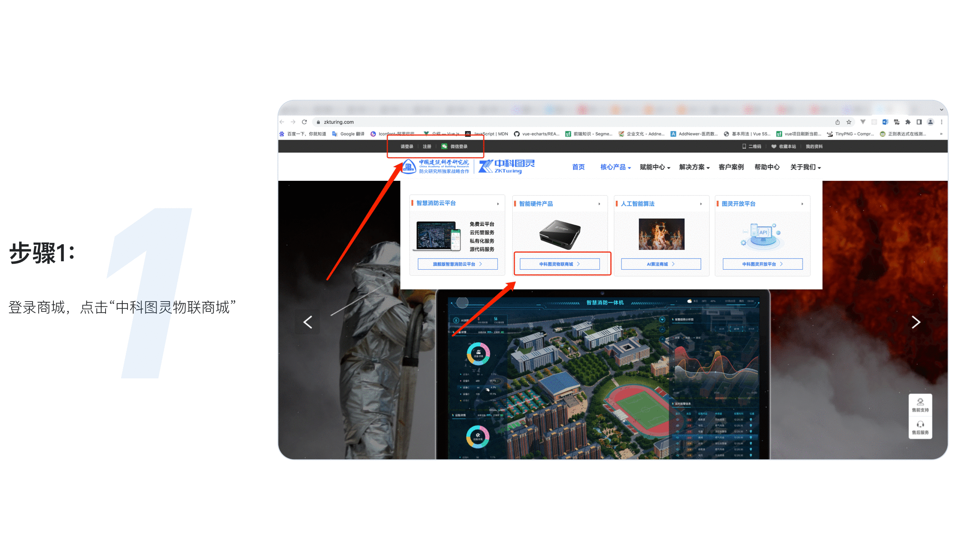Click the WeChat 微信登录 icon
The image size is (956, 560).
click(x=445, y=147)
